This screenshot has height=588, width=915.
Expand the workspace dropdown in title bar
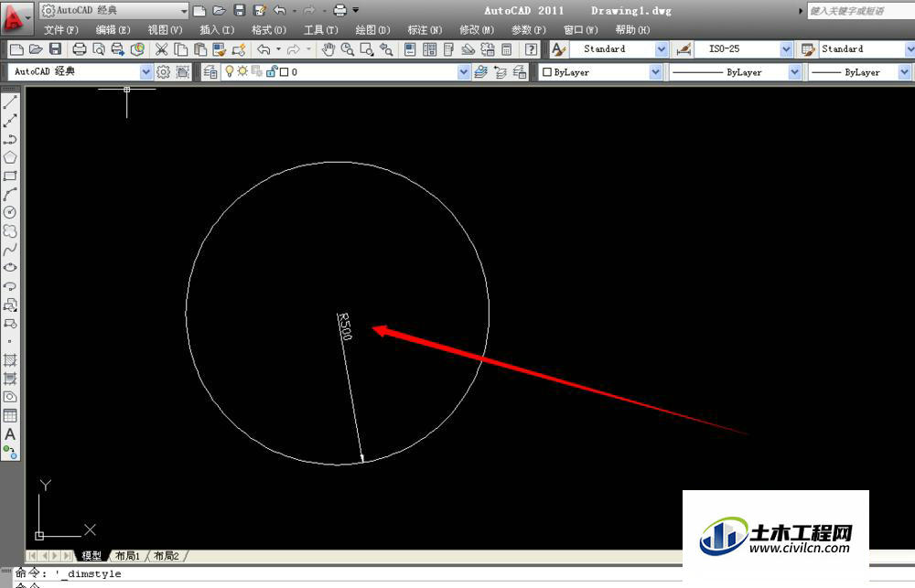click(x=185, y=10)
